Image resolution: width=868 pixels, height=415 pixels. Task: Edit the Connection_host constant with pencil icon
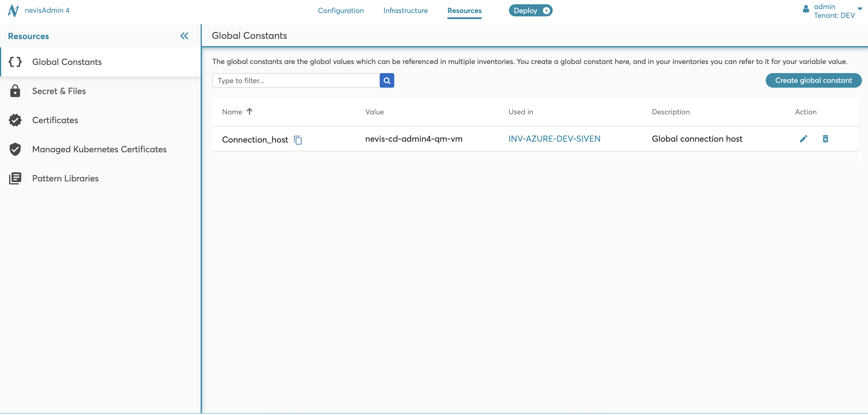click(x=803, y=139)
